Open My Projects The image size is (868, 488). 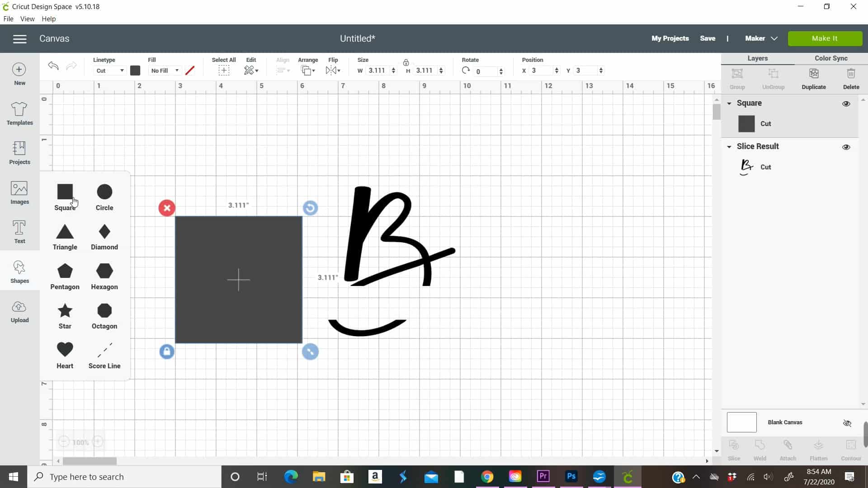(670, 38)
